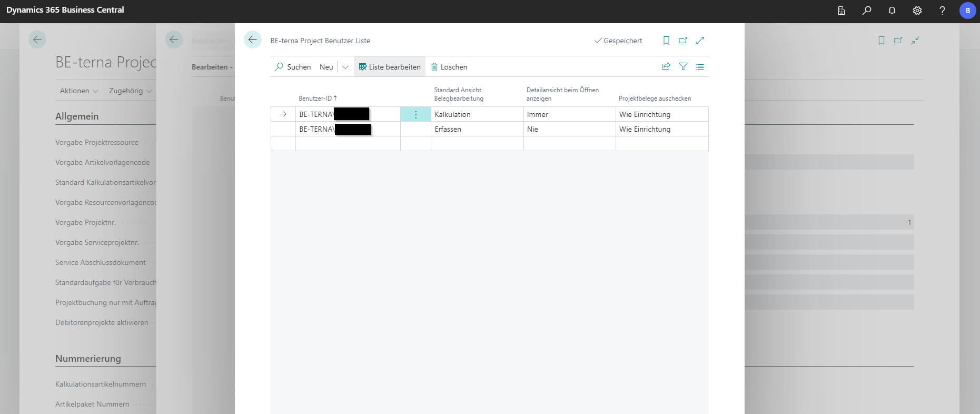
Task: Click bookmark icon on background page
Action: click(x=882, y=41)
